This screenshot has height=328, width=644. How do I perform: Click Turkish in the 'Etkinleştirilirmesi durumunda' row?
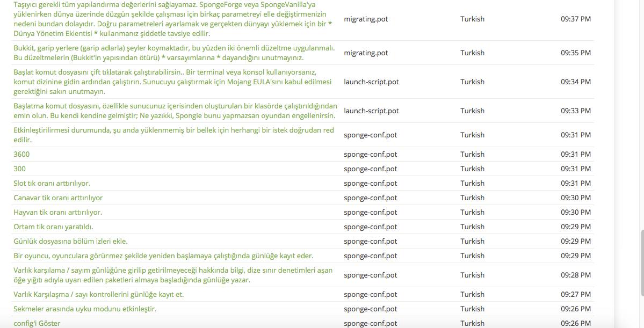(x=472, y=135)
